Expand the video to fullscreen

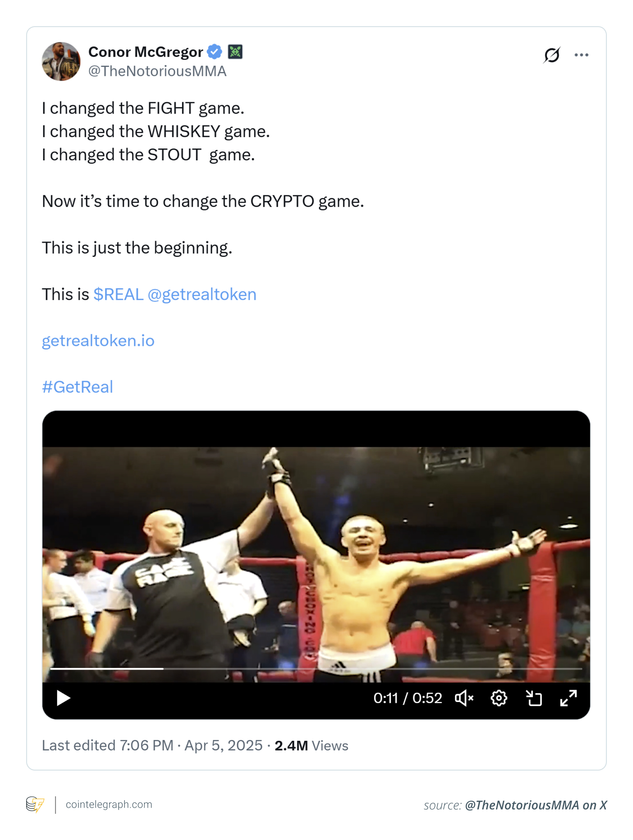pyautogui.click(x=568, y=698)
